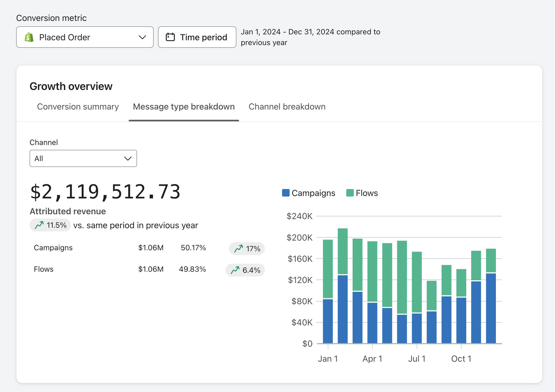Viewport: 555px width, 392px height.
Task: Open the Placed Order conversion metric dropdown
Action: coord(85,37)
